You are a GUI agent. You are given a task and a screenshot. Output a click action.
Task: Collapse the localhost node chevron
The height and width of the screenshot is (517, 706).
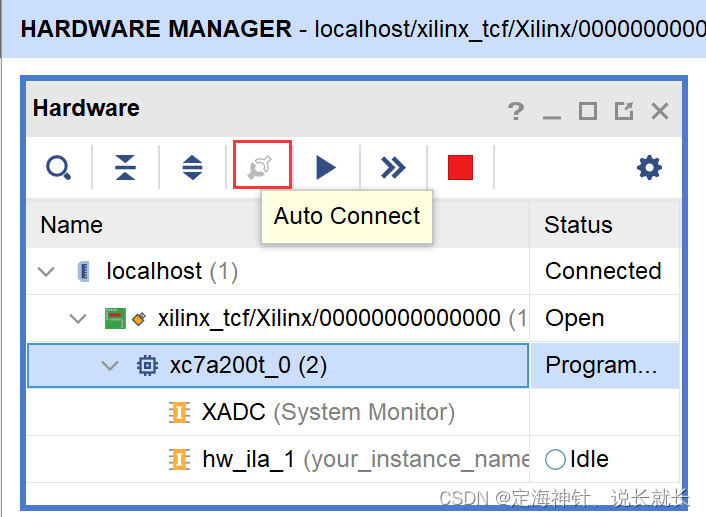pyautogui.click(x=46, y=272)
